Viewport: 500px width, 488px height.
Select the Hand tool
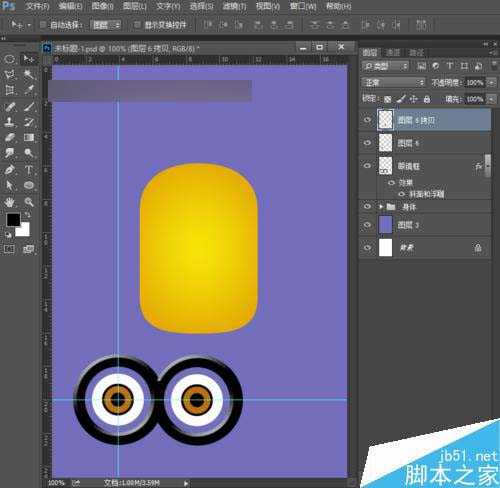coord(9,202)
